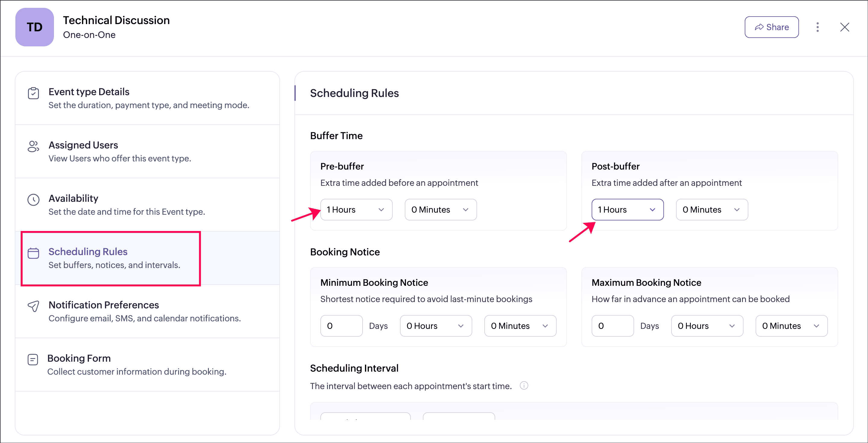Viewport: 868px width, 443px height.
Task: Click the Assigned Users people icon
Action: (x=33, y=146)
